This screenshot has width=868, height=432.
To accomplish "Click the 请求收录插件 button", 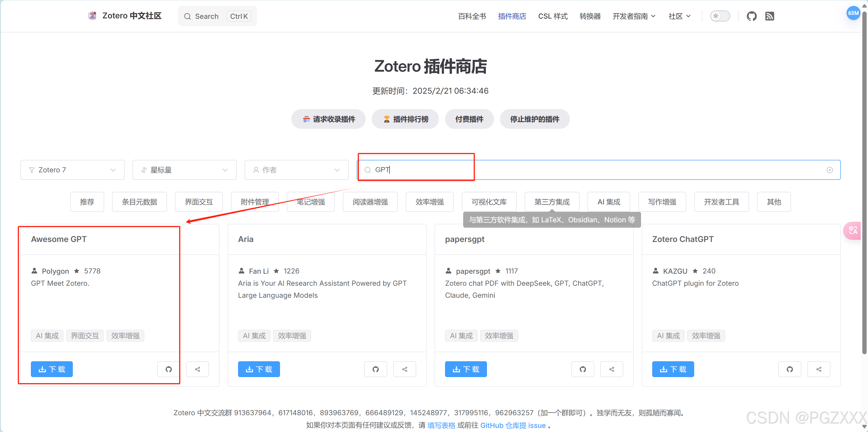I will click(x=329, y=119).
